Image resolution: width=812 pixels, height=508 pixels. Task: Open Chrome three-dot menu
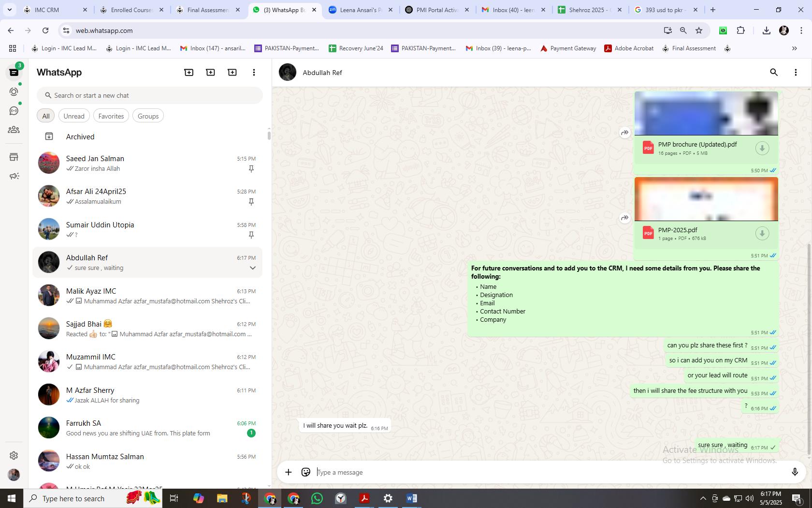coord(801,30)
